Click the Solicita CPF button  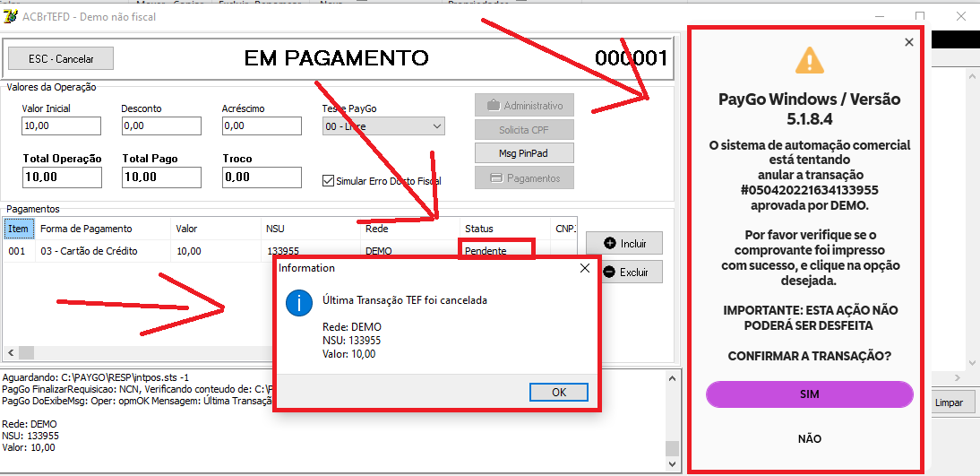point(524,129)
